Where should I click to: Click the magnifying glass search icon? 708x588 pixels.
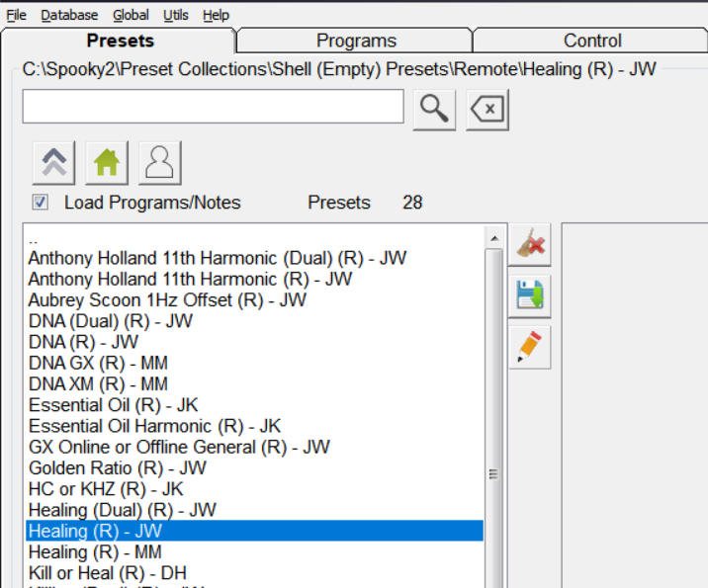432,109
